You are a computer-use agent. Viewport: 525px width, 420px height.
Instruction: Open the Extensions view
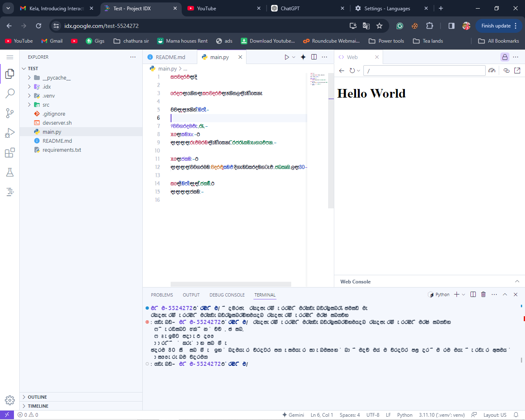[10, 153]
